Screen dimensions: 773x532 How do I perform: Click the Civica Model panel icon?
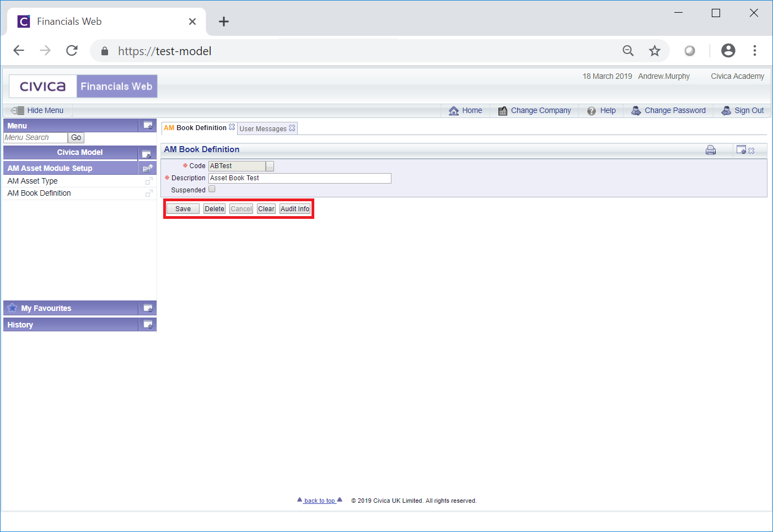click(x=146, y=154)
